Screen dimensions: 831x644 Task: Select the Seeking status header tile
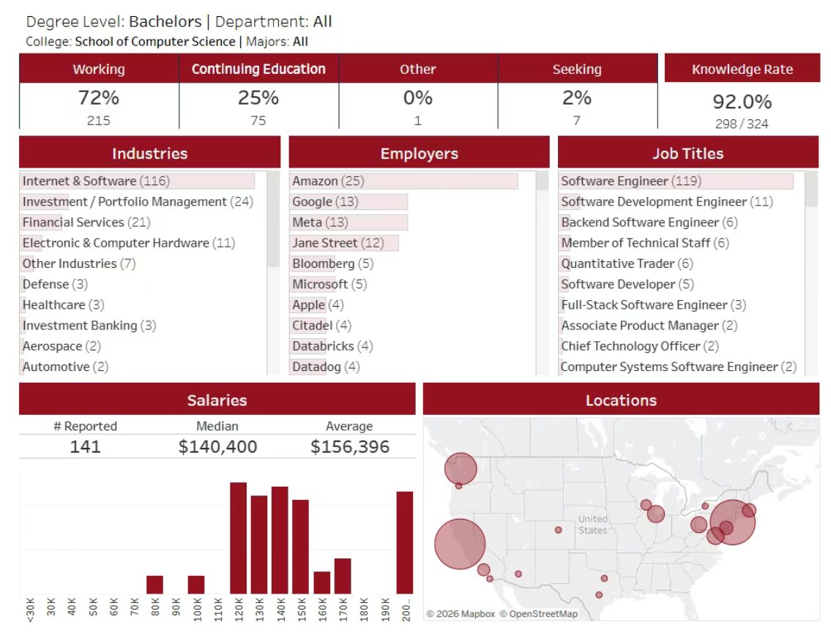(x=577, y=70)
